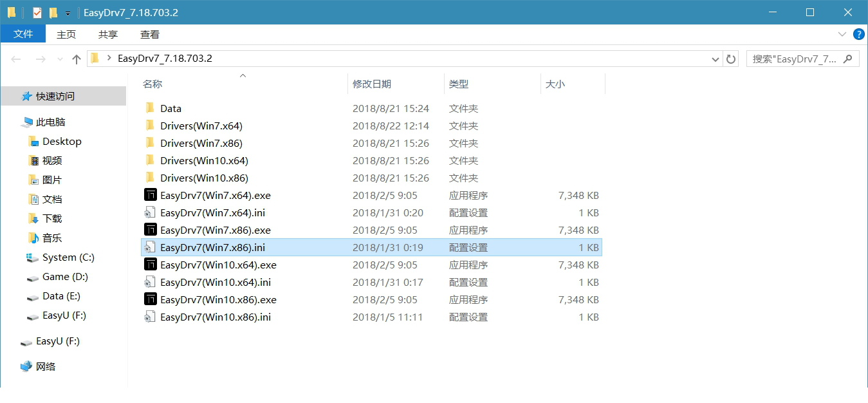Click the EasyDrv7(Win10.x86).ini file icon
The image size is (868, 403).
pos(150,317)
